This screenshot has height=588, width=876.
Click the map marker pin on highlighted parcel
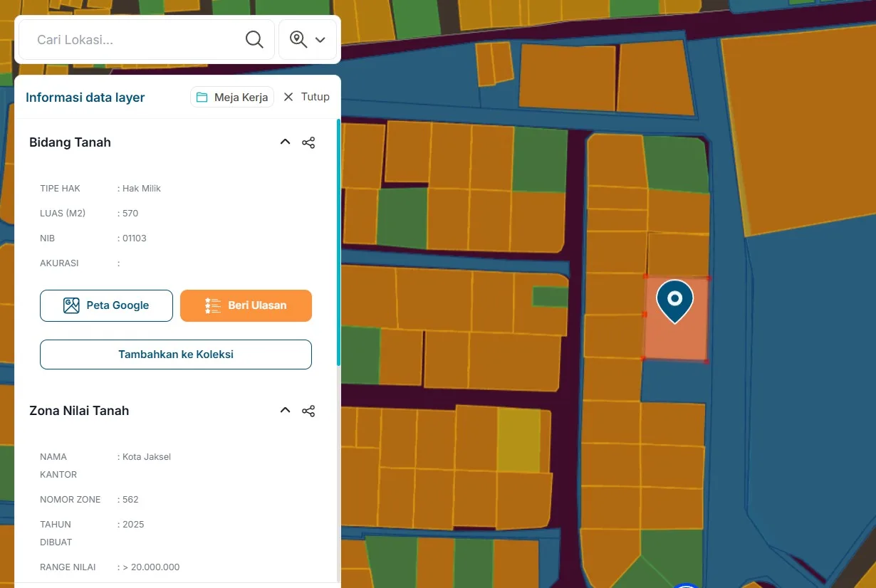point(674,300)
